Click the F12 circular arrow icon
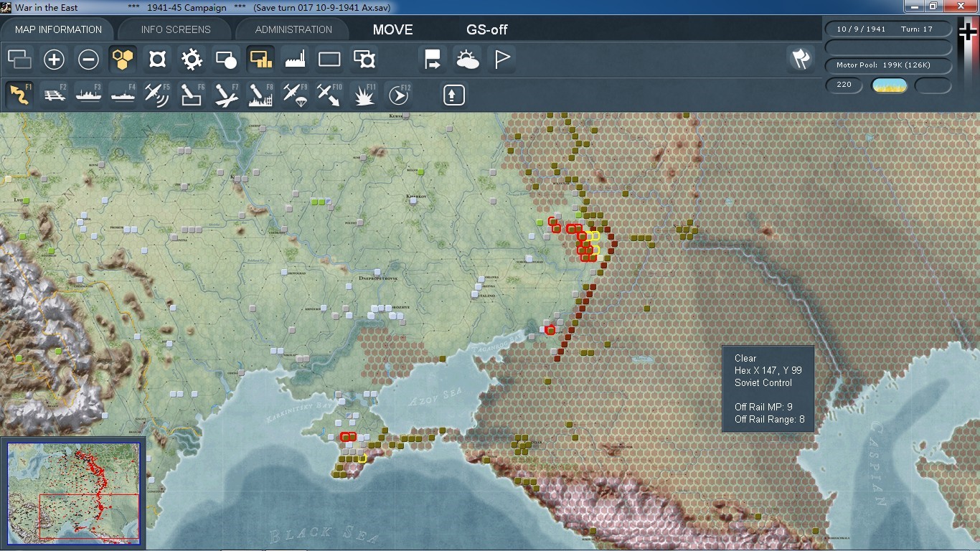The height and width of the screenshot is (551, 980). point(398,95)
